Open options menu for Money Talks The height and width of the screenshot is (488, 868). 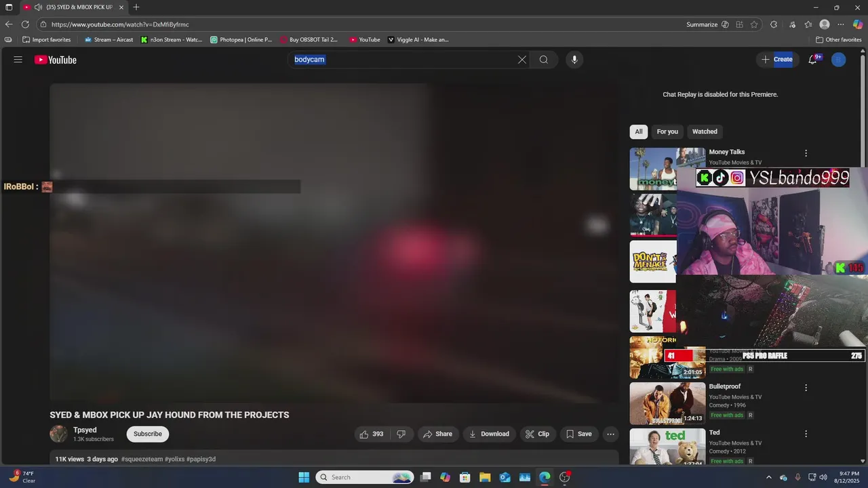(x=806, y=153)
